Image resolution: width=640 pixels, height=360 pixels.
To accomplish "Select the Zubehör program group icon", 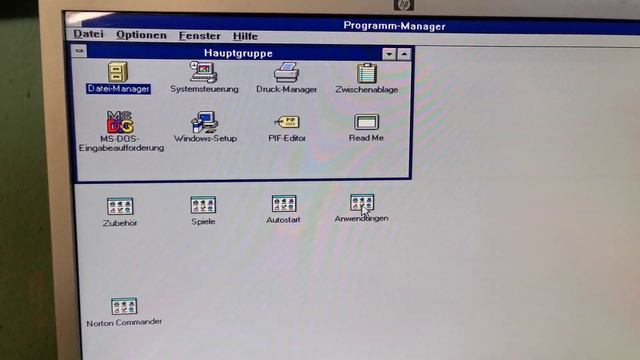I will tap(120, 206).
